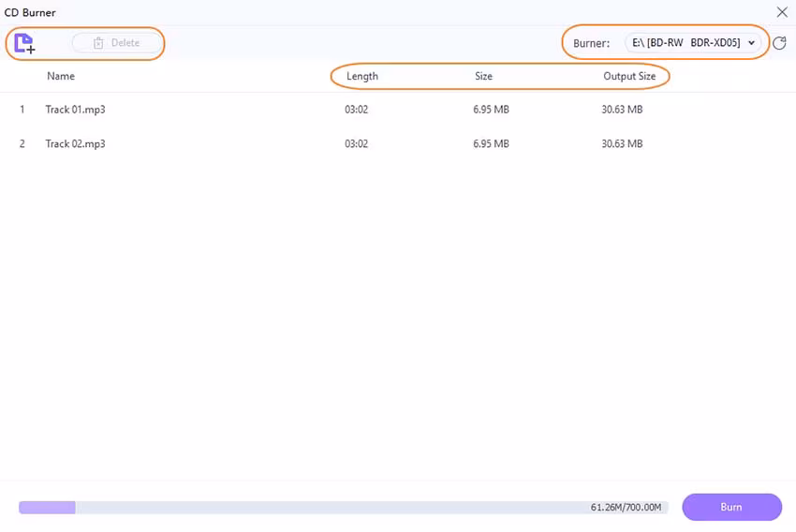
Task: Click row number 1 in the track list
Action: point(22,110)
